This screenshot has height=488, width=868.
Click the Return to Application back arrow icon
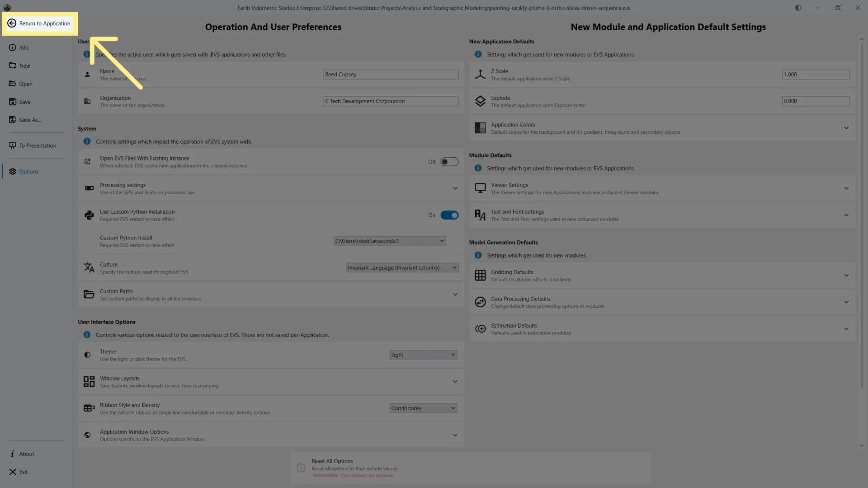tap(12, 23)
